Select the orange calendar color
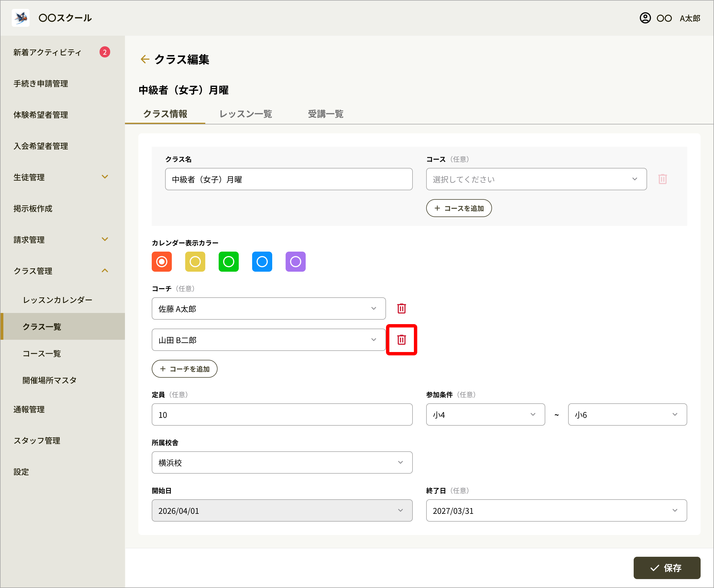714x588 pixels. pos(161,262)
